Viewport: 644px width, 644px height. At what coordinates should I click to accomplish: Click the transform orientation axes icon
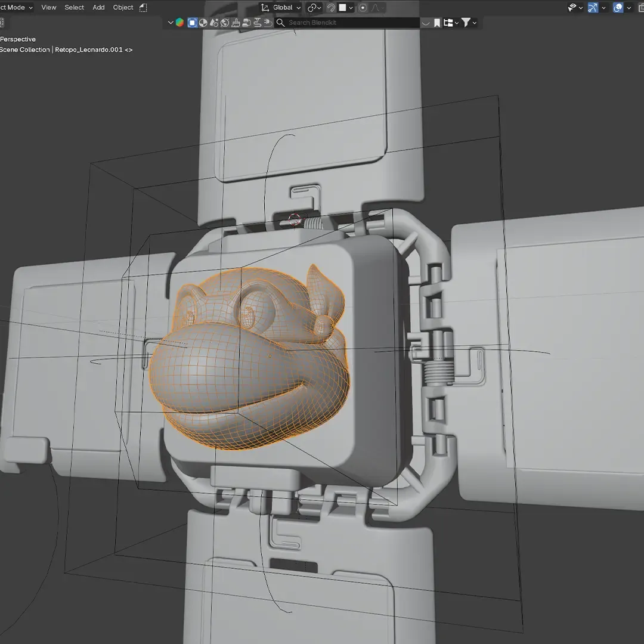pos(265,7)
